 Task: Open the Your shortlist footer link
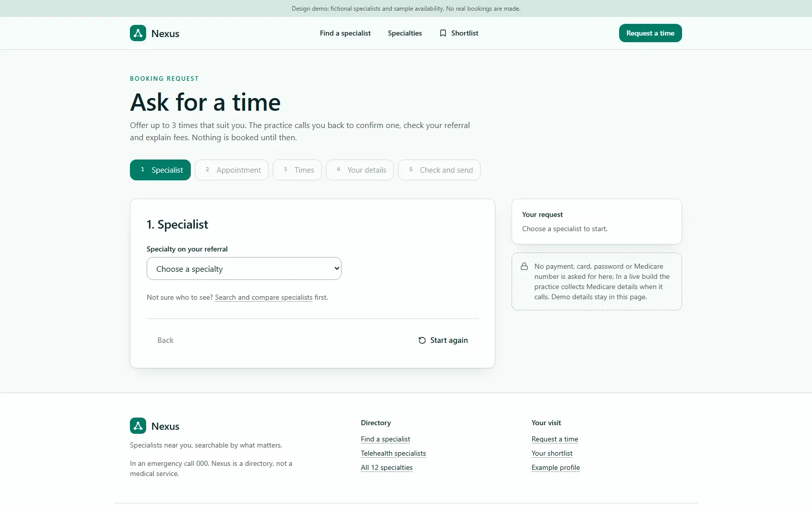552,454
